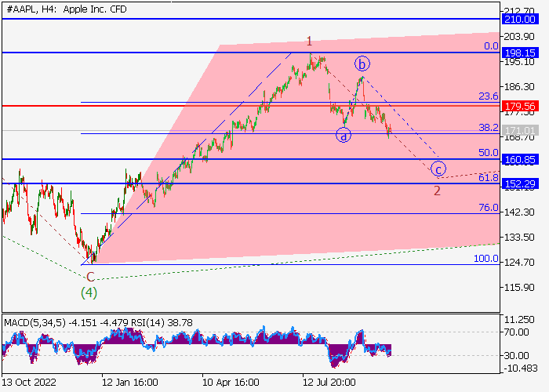Viewport: 549px width, 392px height.
Task: Select the 100.0 Fibonacci level label
Action: (486, 259)
